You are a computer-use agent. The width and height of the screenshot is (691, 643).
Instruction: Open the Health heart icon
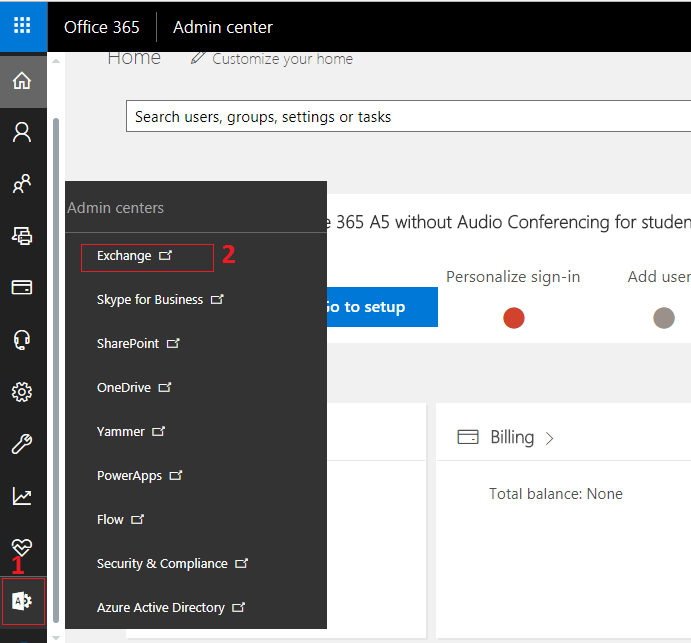pyautogui.click(x=22, y=546)
